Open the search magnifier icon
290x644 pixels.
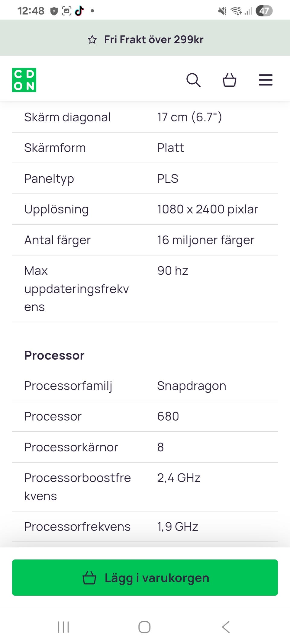(193, 80)
